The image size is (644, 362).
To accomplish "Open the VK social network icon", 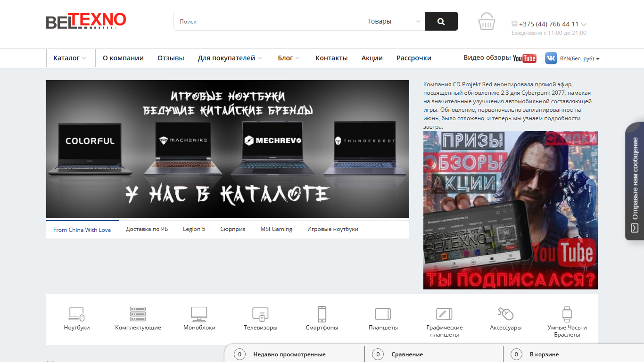I will coord(551,58).
